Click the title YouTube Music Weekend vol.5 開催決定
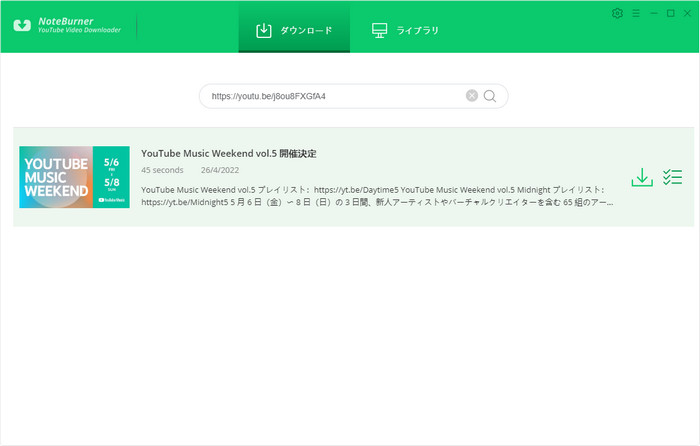Viewport: 700px width, 446px height. pyautogui.click(x=229, y=154)
